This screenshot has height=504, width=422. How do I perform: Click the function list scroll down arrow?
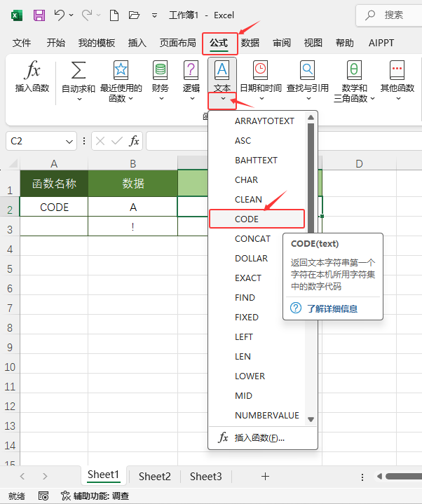coord(311,419)
